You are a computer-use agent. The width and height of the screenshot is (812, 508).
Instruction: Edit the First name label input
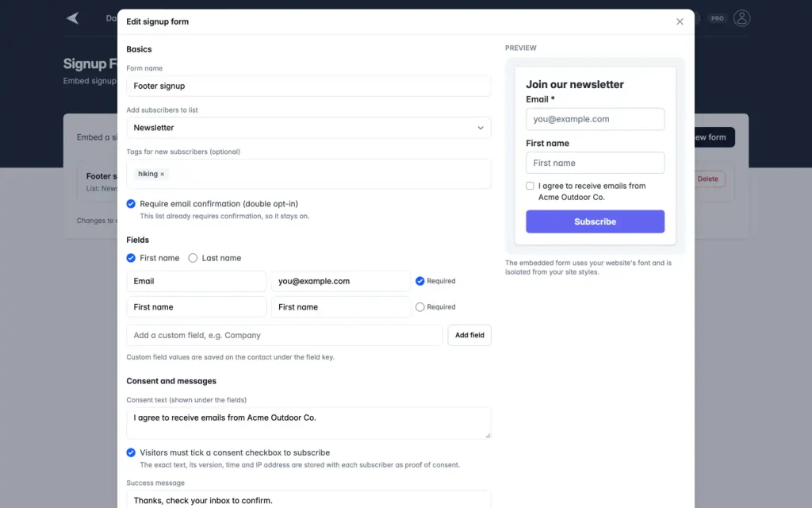197,307
